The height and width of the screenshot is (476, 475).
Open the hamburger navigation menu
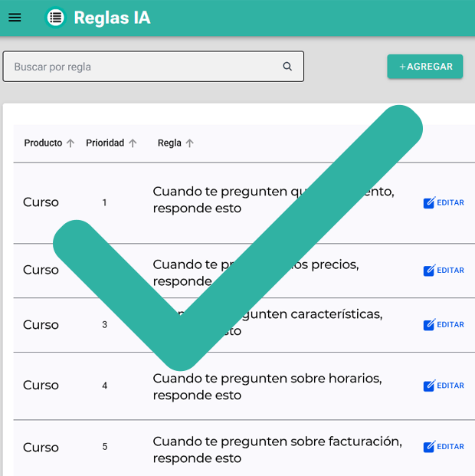pyautogui.click(x=15, y=18)
